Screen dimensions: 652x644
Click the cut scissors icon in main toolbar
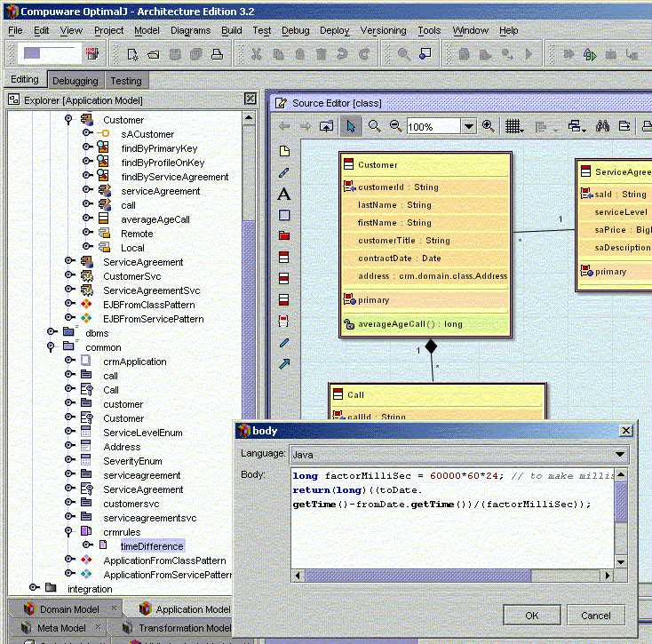(257, 54)
